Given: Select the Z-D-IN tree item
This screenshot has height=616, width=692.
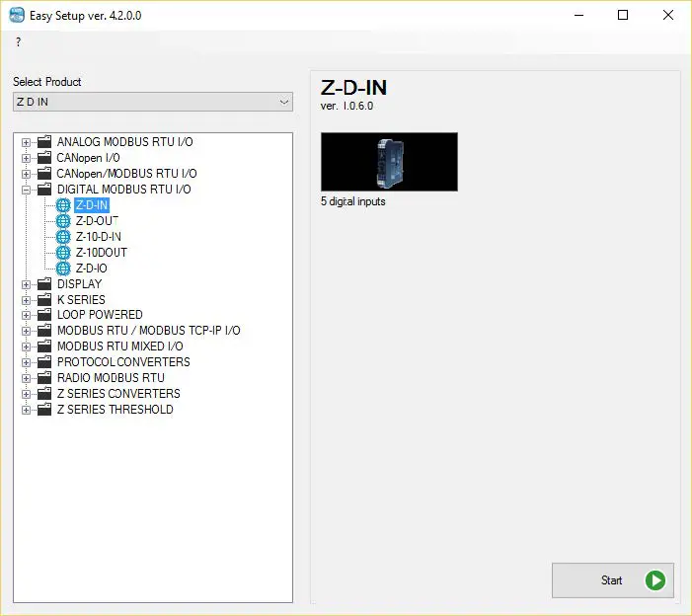Looking at the screenshot, I should (92, 205).
